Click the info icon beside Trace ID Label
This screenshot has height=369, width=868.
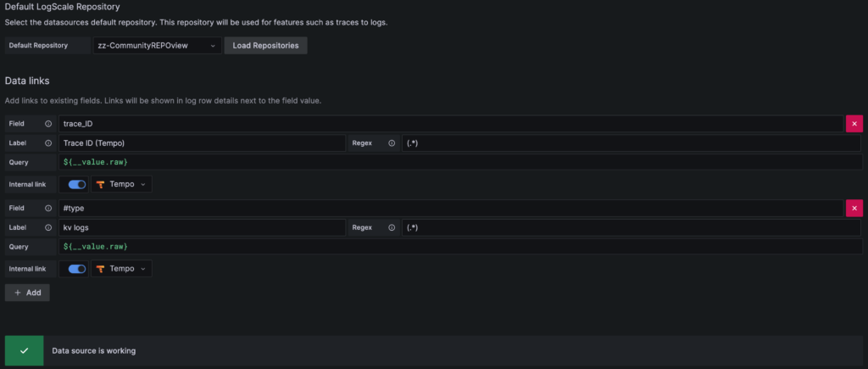[48, 143]
